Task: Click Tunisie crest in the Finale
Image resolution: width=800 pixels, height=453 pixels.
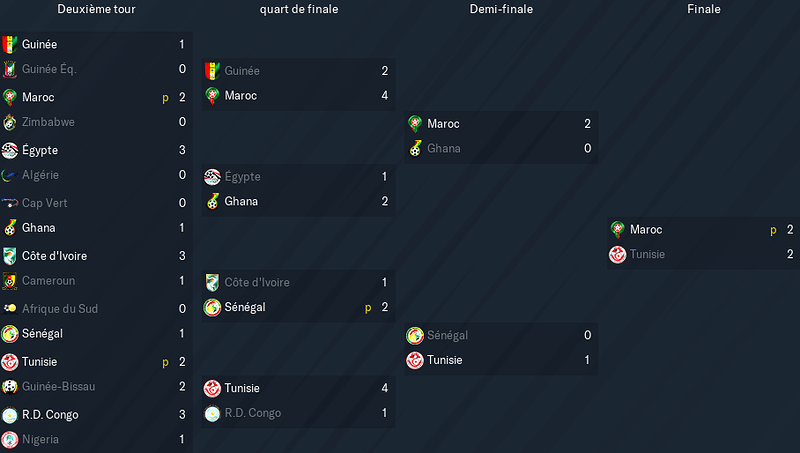Action: (617, 254)
